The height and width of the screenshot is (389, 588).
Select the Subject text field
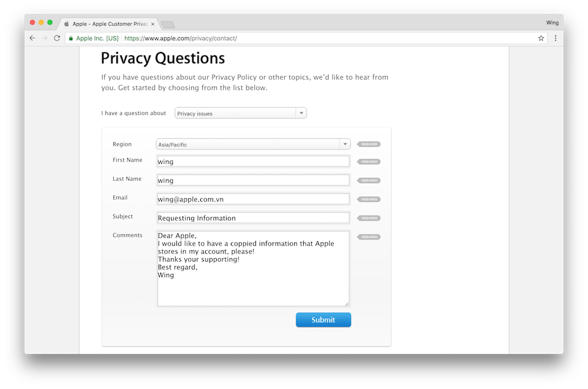click(253, 218)
